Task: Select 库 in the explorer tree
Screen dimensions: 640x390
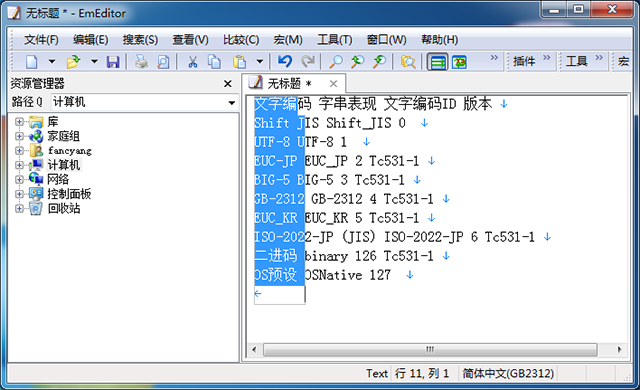Action: (x=53, y=122)
